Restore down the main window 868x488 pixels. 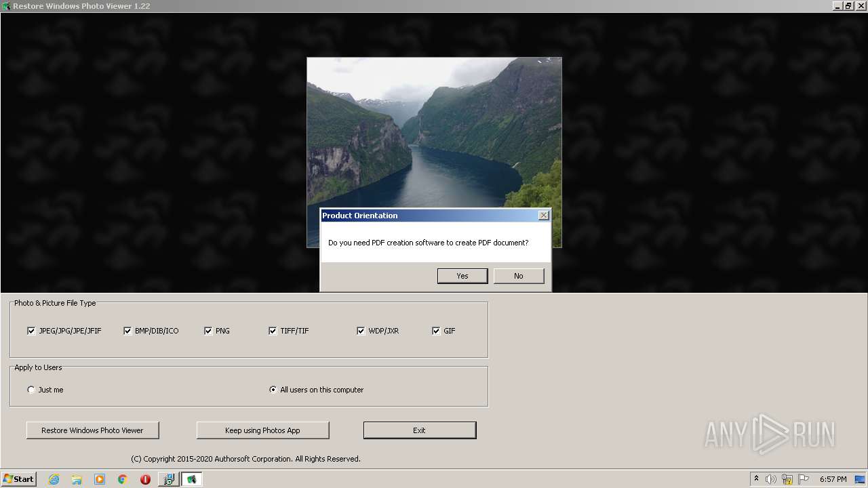point(848,6)
